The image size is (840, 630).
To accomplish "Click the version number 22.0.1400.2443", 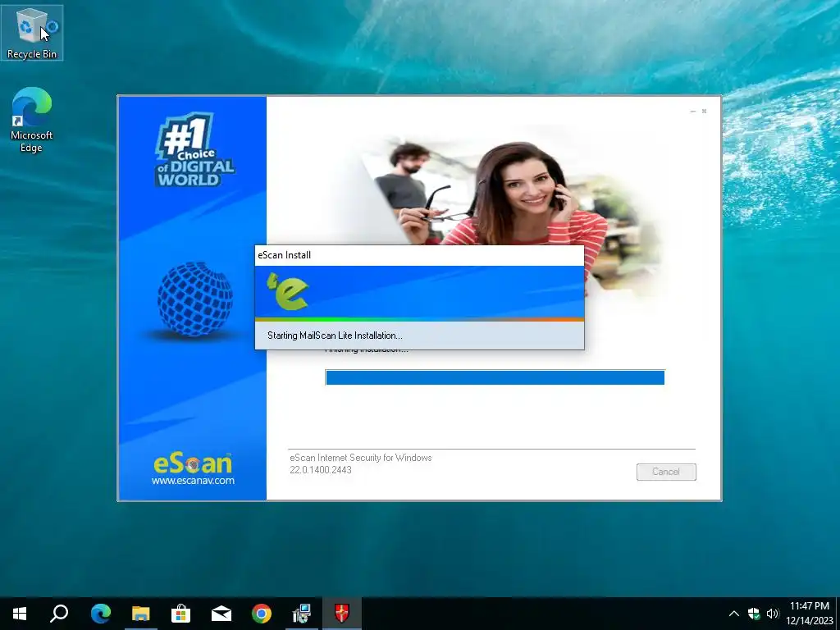I will 321,470.
